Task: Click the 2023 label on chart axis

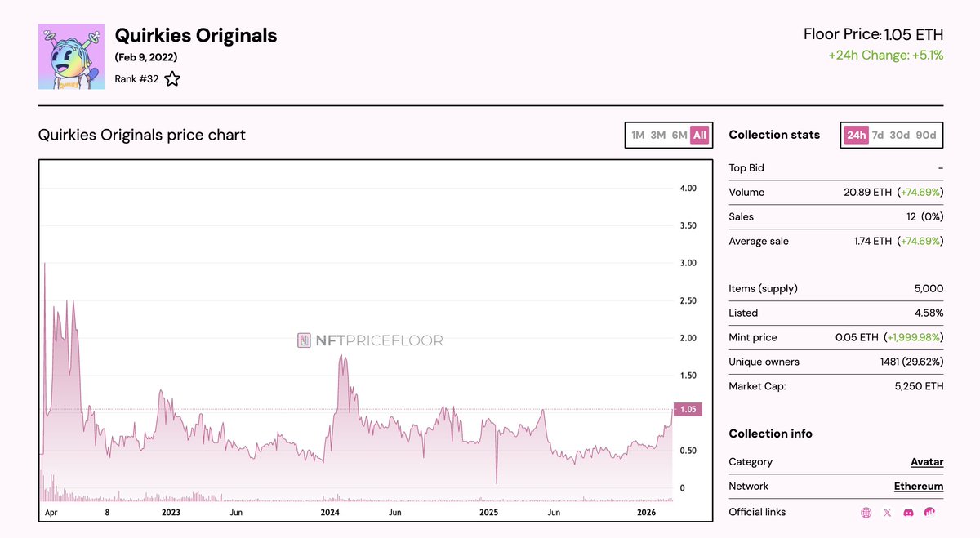Action: [x=171, y=513]
